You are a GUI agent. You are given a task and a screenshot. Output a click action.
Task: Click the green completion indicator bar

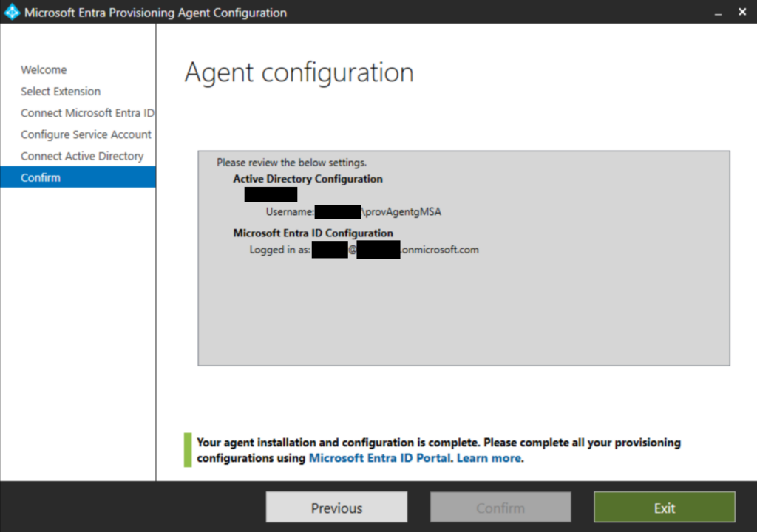tap(187, 449)
